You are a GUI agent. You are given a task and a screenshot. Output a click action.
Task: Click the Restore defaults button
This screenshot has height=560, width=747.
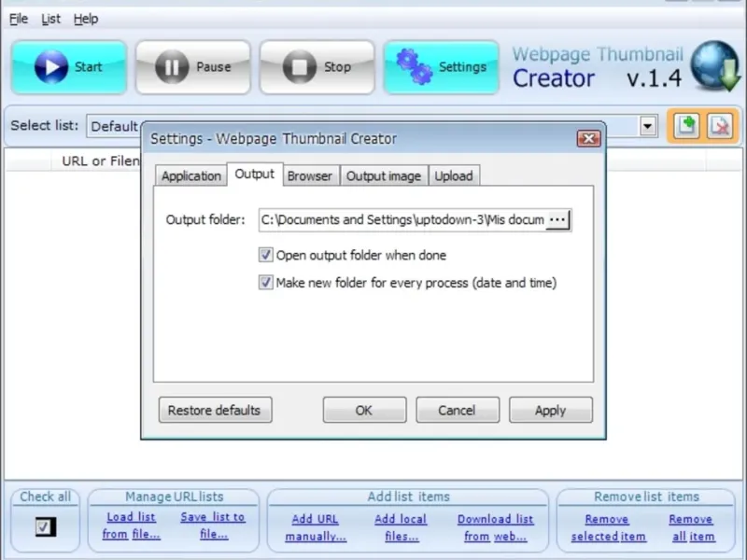[x=216, y=410]
